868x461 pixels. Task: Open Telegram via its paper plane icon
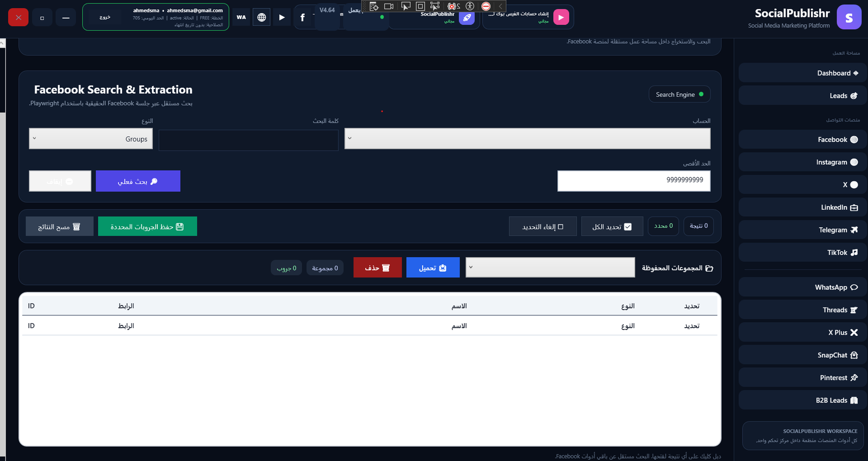[x=854, y=230]
